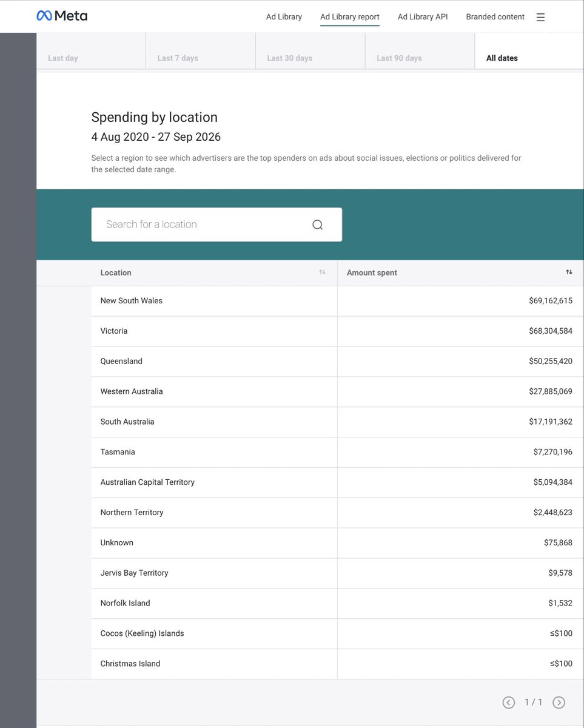Image resolution: width=584 pixels, height=728 pixels.
Task: Select the South Australia row
Action: 337,422
